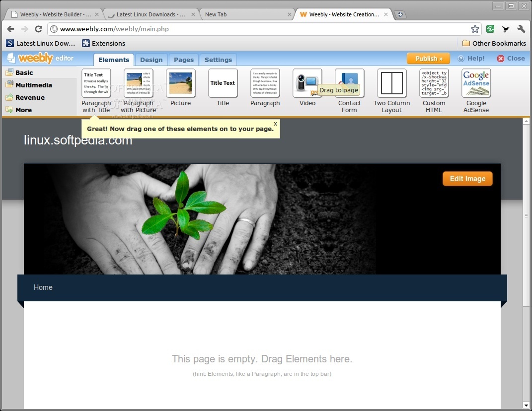Viewport: 532px width, 411px height.
Task: Select the Picture element icon
Action: (180, 83)
